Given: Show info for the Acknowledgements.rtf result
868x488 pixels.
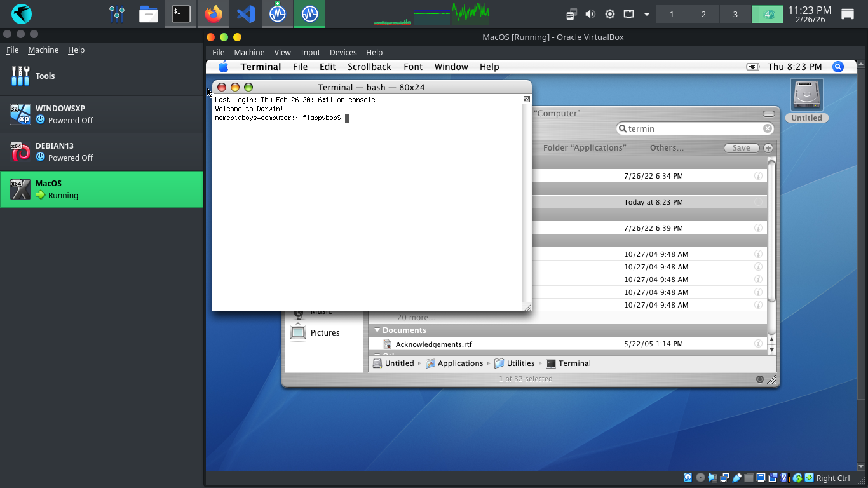Looking at the screenshot, I should [x=758, y=344].
